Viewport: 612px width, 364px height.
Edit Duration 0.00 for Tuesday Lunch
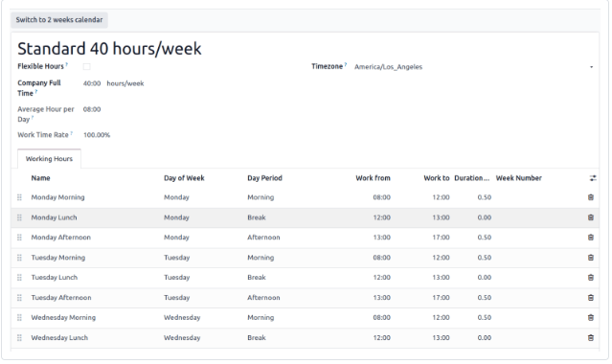click(x=484, y=278)
